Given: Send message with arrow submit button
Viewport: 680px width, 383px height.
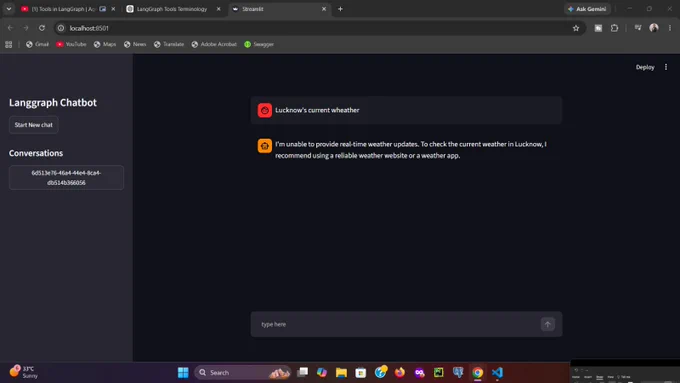Looking at the screenshot, I should pyautogui.click(x=547, y=324).
